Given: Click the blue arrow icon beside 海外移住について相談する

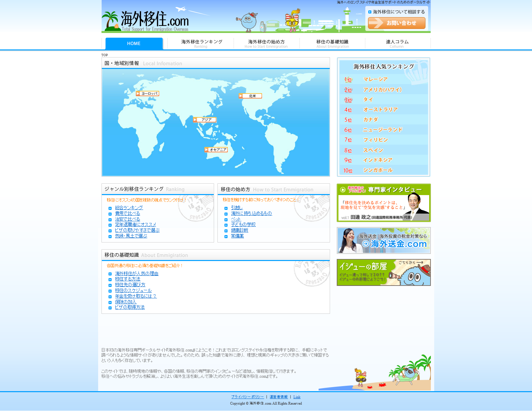Looking at the screenshot, I should pyautogui.click(x=370, y=12).
